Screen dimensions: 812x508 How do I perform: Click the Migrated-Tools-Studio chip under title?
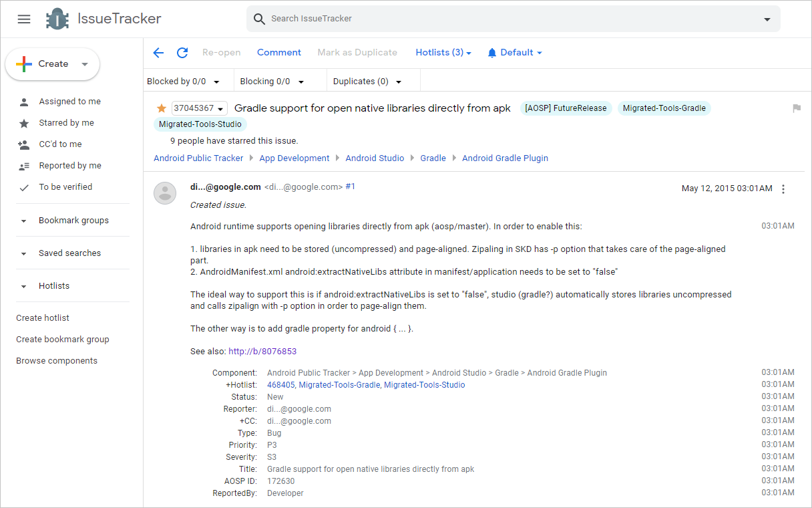201,124
